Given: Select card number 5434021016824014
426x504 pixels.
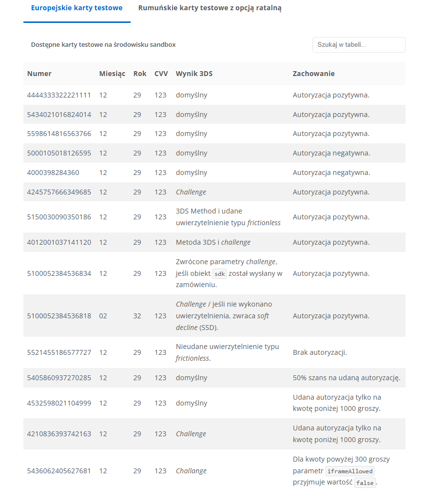Looking at the screenshot, I should pyautogui.click(x=59, y=115).
